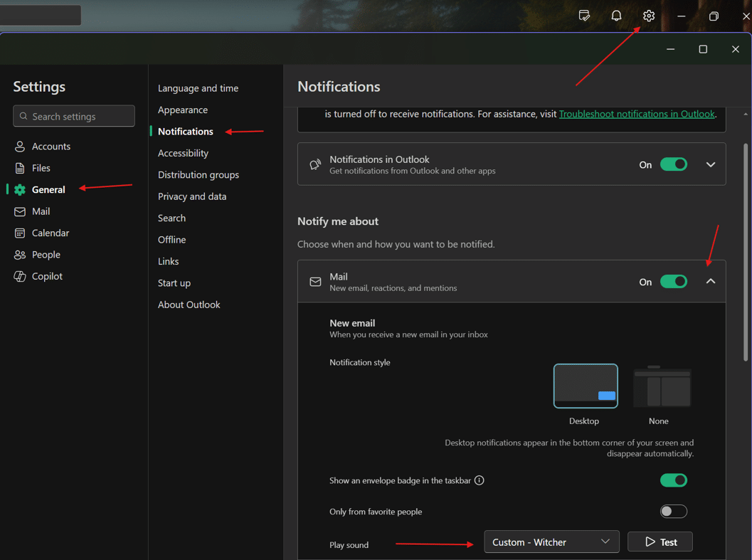Minimize the Settings window
The image size is (752, 560).
pyautogui.click(x=670, y=49)
